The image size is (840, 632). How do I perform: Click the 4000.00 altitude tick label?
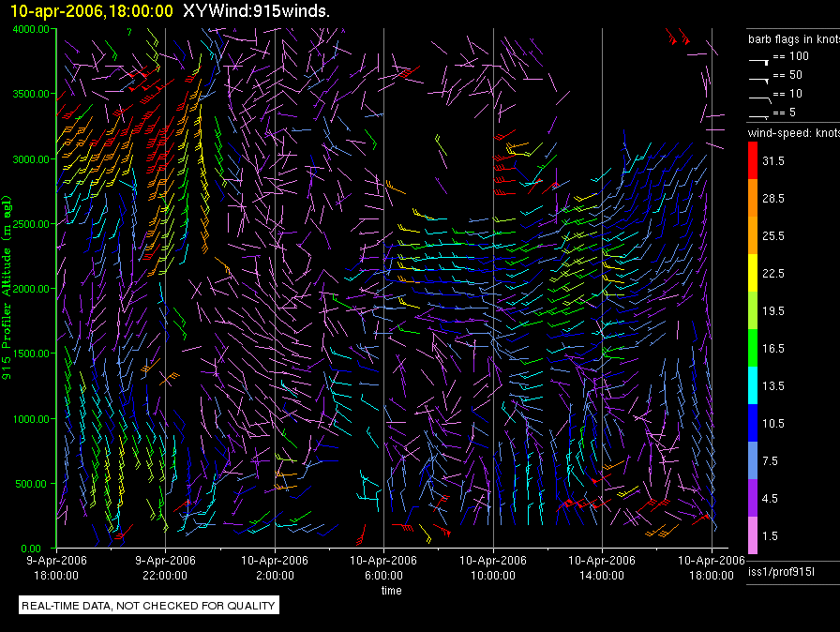pyautogui.click(x=31, y=29)
